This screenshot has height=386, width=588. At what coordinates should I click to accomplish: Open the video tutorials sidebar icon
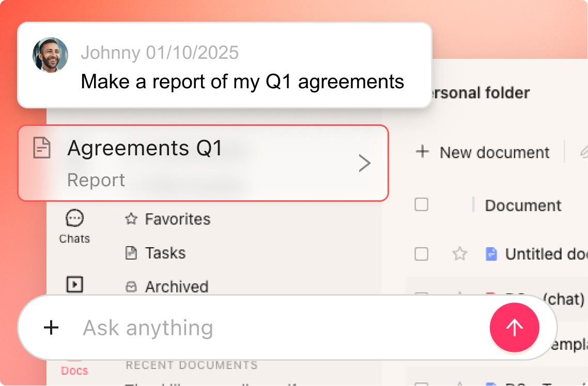74,285
